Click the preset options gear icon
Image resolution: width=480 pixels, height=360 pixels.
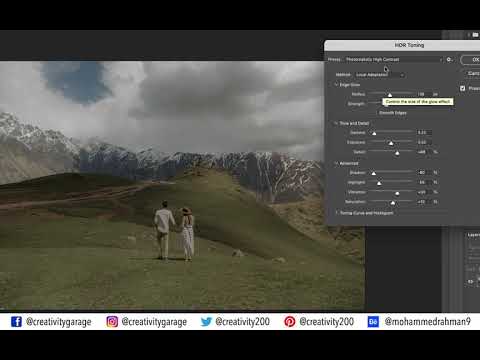pos(449,60)
